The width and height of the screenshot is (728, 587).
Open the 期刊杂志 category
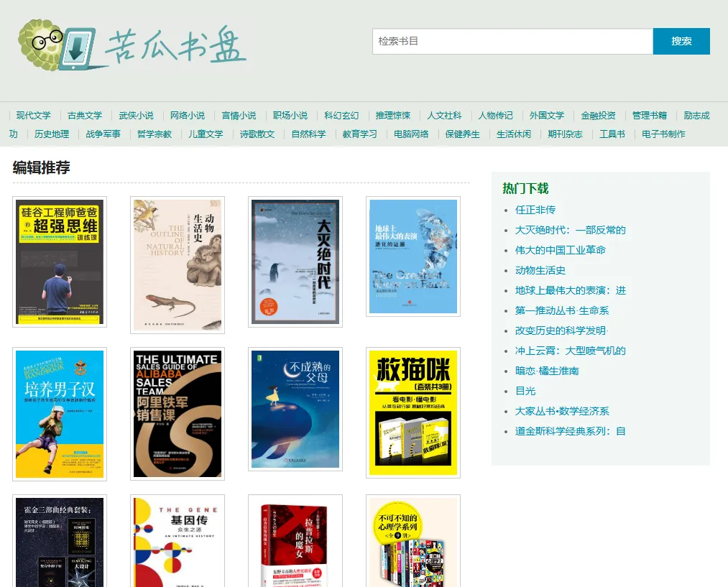pos(565,134)
